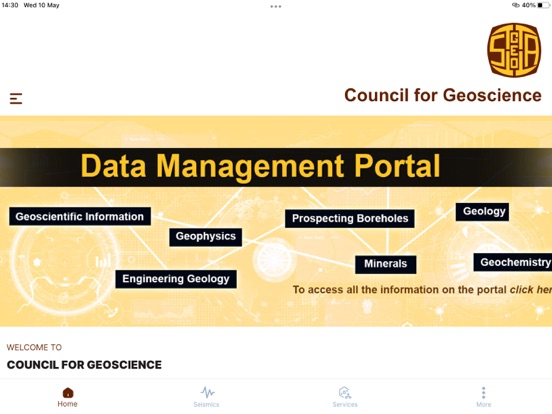Select the Home tab icon
Screen dimensions: 552x414
point(68,393)
